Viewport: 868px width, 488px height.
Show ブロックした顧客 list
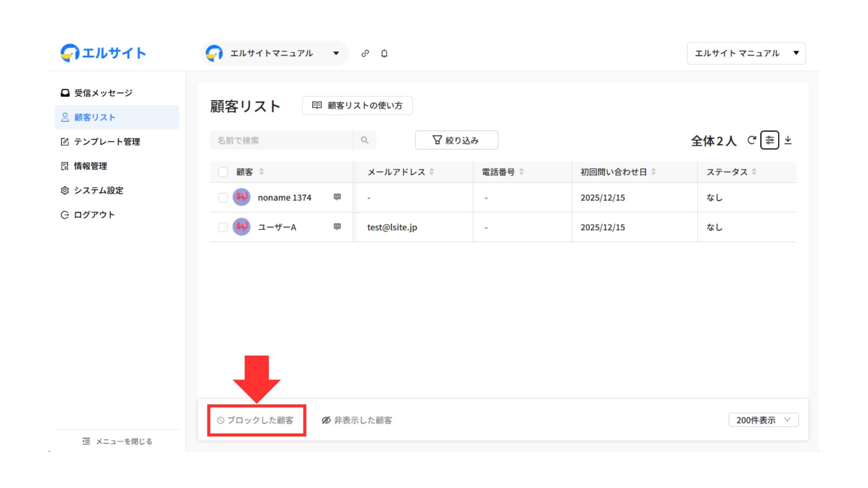[x=256, y=420]
